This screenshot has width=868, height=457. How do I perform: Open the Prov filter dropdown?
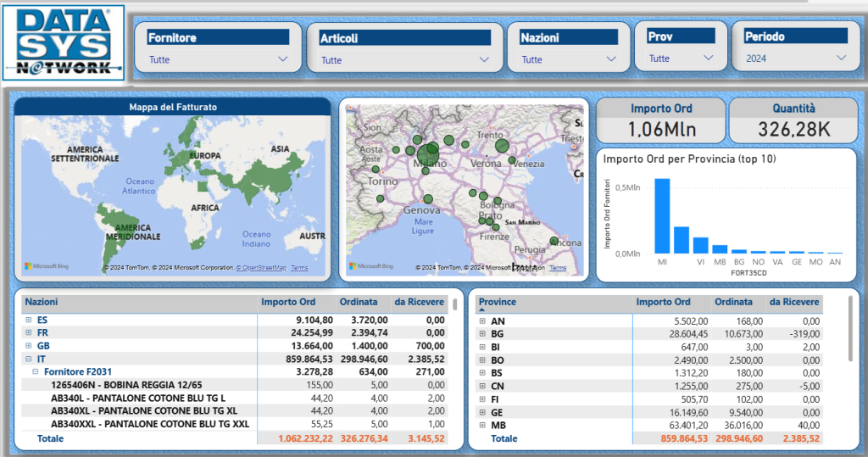pyautogui.click(x=682, y=59)
